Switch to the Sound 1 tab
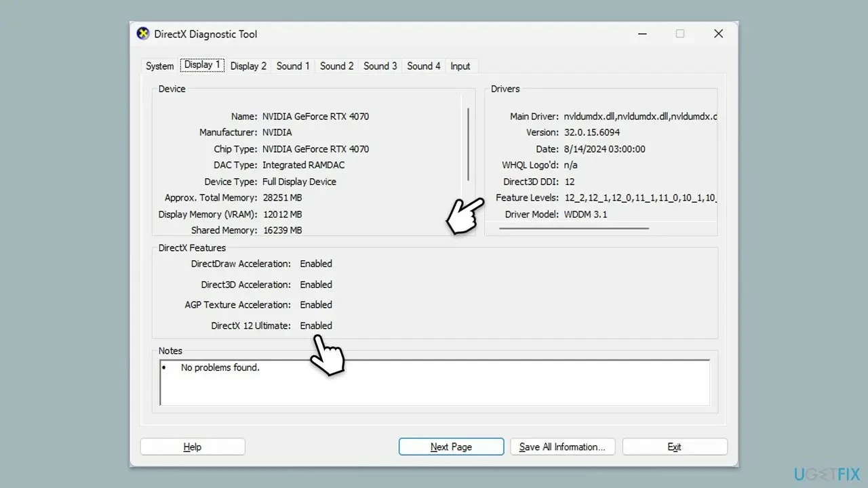The width and height of the screenshot is (868, 488). click(293, 66)
